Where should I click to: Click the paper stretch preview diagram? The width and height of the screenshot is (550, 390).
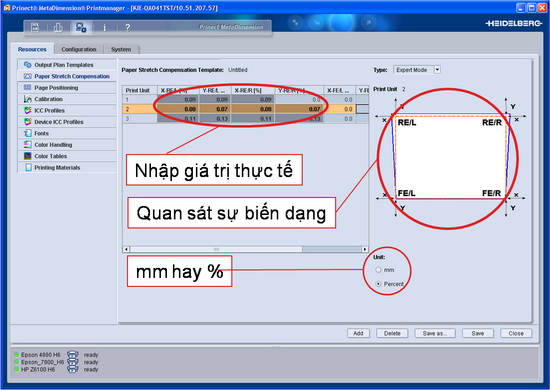(451, 157)
